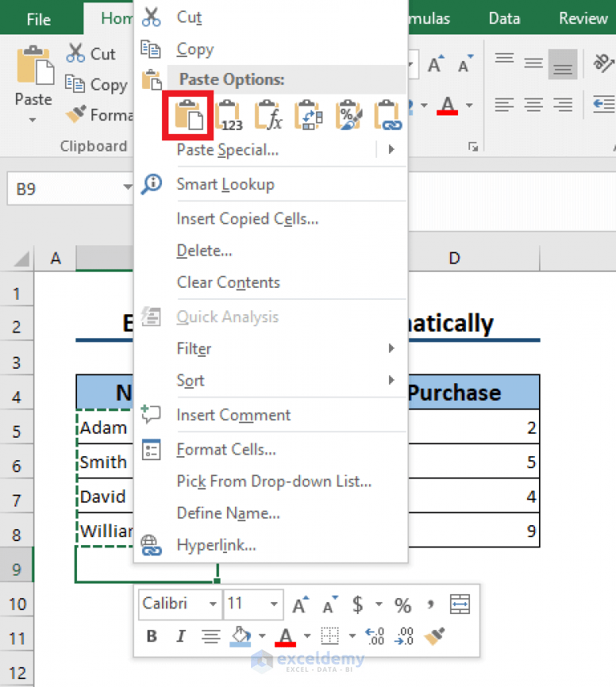Click Decrease Decimal in mini toolbar
Screen dimensions: 616x687
403,636
